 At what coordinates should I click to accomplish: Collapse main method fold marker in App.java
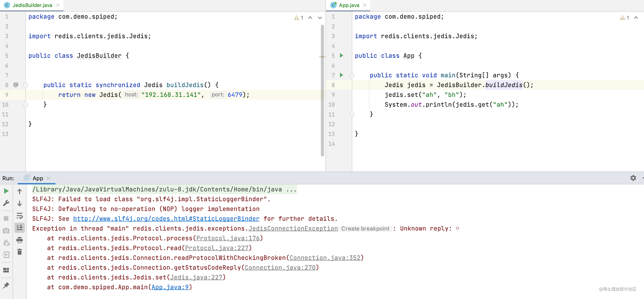[352, 75]
